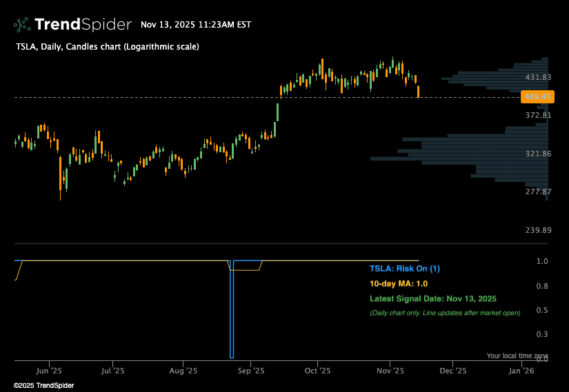This screenshot has height=392, width=569.
Task: Click the ©2025 TrendSpider copyright text
Action: point(43,386)
